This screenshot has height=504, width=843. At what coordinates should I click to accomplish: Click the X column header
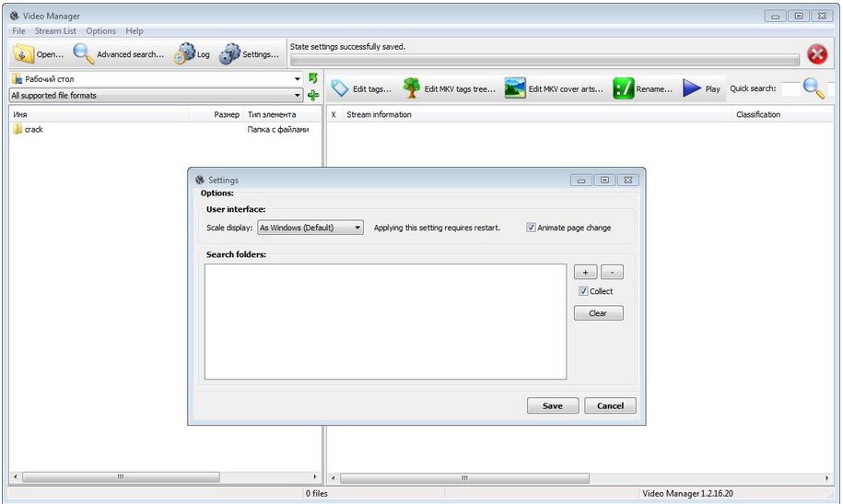tap(334, 114)
